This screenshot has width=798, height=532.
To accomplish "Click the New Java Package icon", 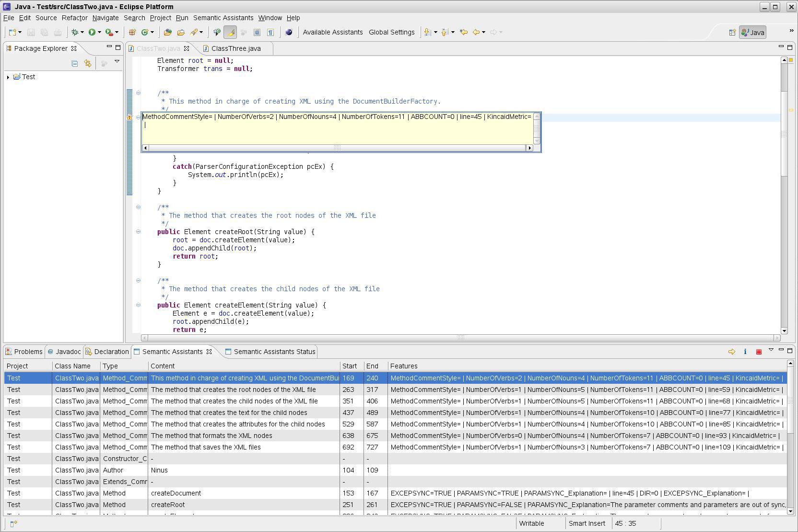I will [x=132, y=32].
